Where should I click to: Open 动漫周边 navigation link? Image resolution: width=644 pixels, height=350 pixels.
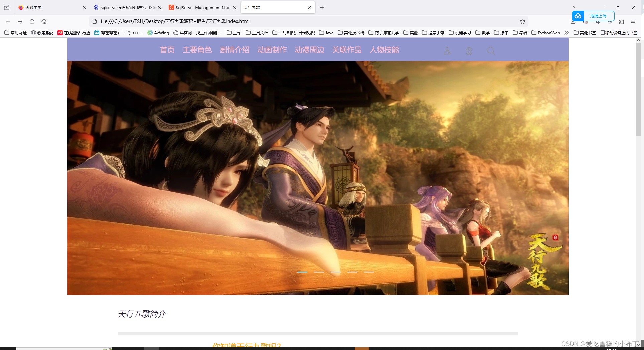309,50
